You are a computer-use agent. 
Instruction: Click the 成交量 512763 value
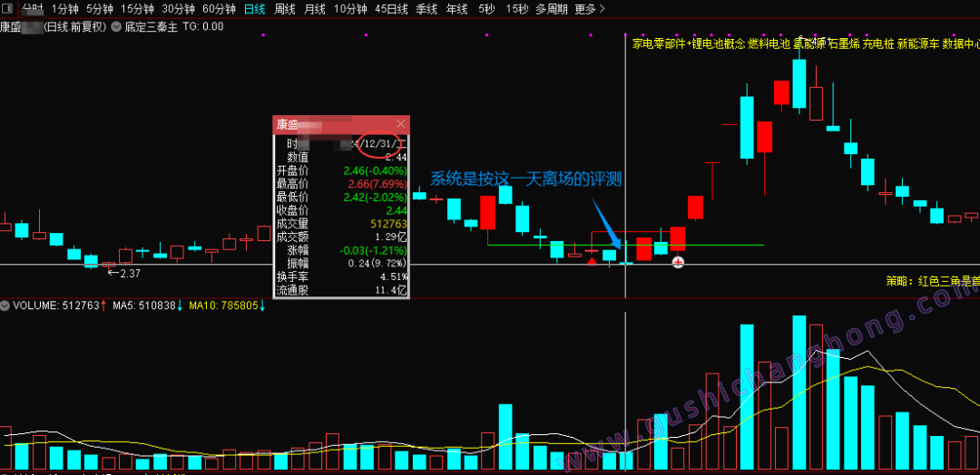(x=387, y=224)
